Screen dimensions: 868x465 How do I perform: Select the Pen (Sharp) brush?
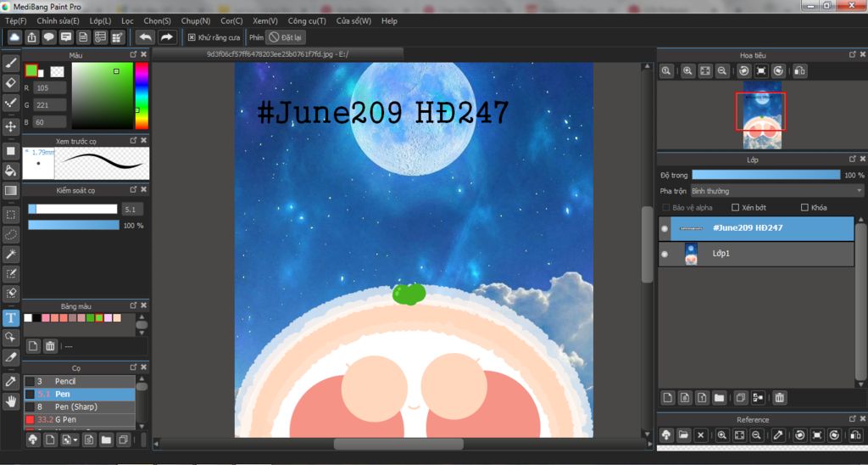coord(79,406)
